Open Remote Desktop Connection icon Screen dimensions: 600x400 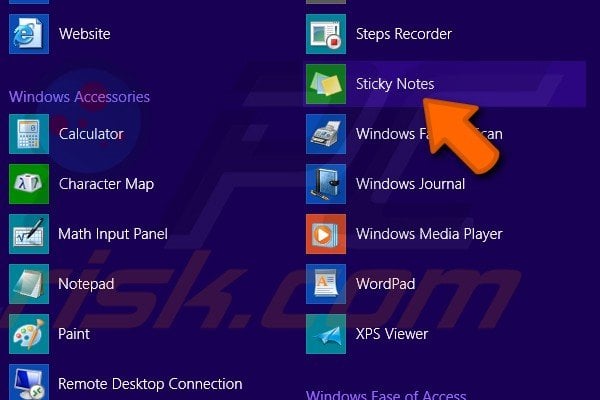pos(29,382)
